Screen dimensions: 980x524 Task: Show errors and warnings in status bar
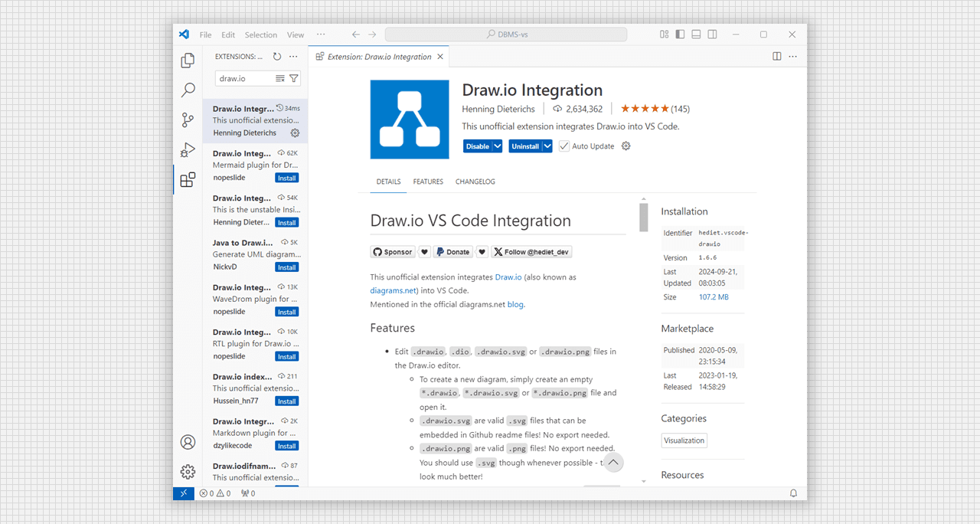(x=216, y=493)
